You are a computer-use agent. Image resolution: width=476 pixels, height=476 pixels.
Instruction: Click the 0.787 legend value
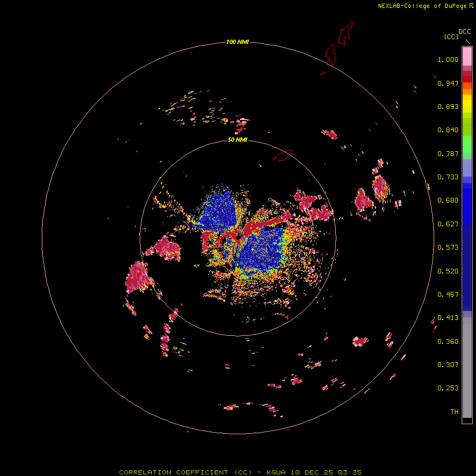pos(448,153)
